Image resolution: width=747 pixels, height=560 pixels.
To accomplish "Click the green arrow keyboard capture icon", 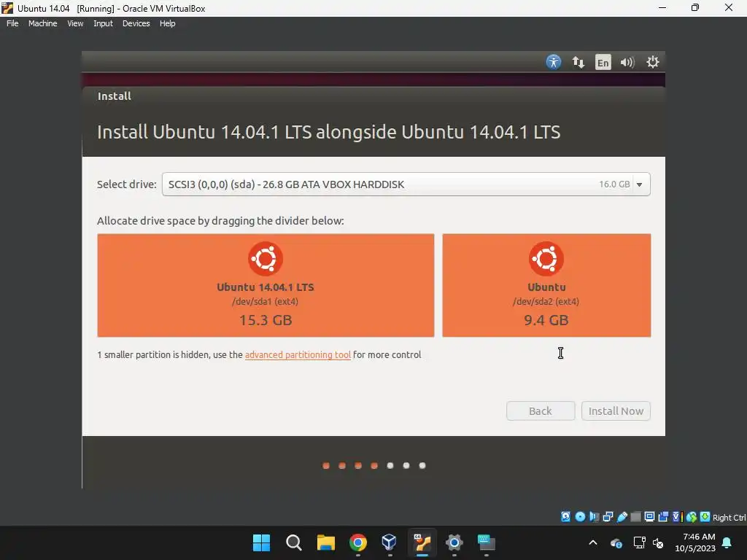I will [x=705, y=517].
